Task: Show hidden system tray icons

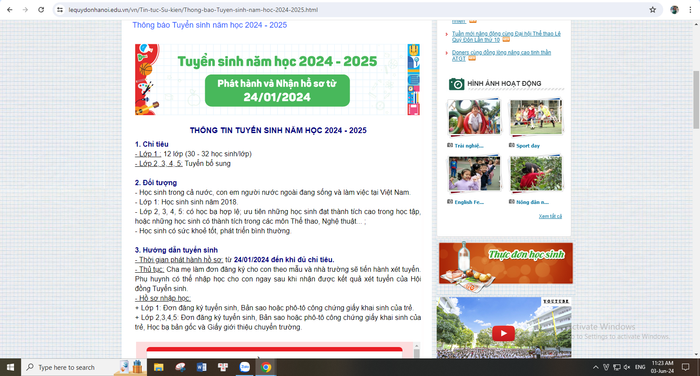Action: (x=595, y=367)
